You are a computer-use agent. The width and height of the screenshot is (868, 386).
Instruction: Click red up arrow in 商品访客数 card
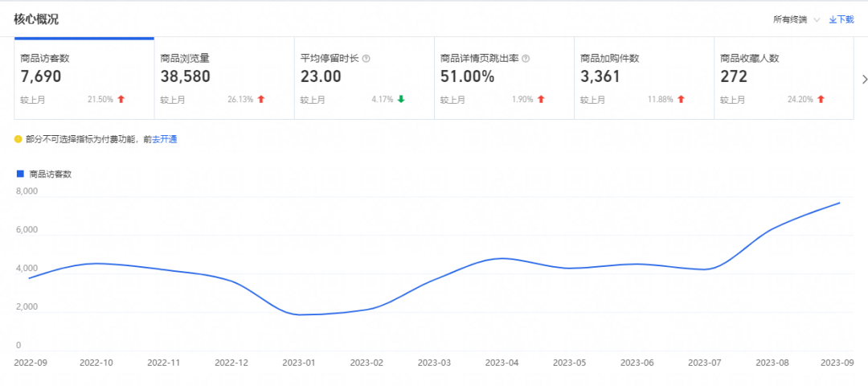pos(121,100)
